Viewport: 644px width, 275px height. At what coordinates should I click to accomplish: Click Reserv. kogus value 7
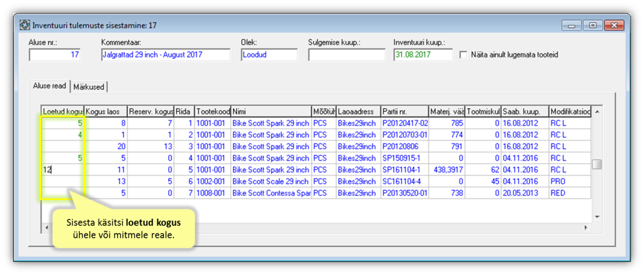click(151, 123)
